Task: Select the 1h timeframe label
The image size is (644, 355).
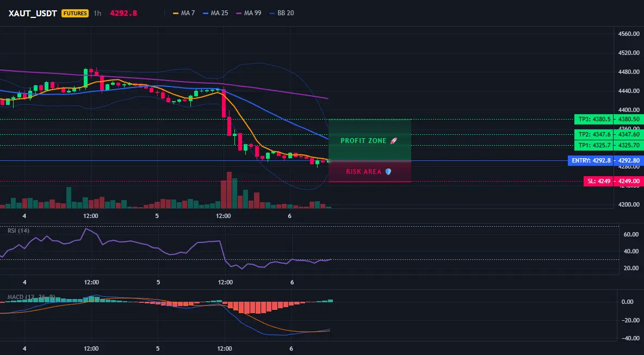Action: click(x=97, y=13)
